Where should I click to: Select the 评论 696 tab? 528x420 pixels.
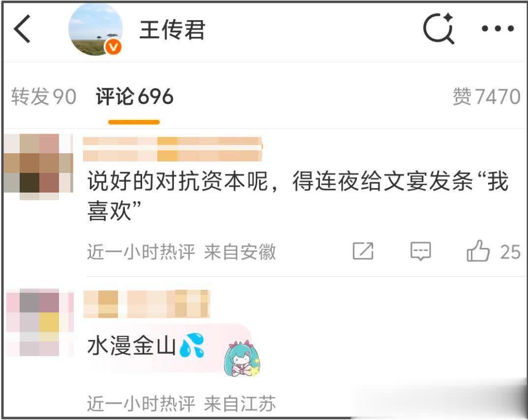134,97
